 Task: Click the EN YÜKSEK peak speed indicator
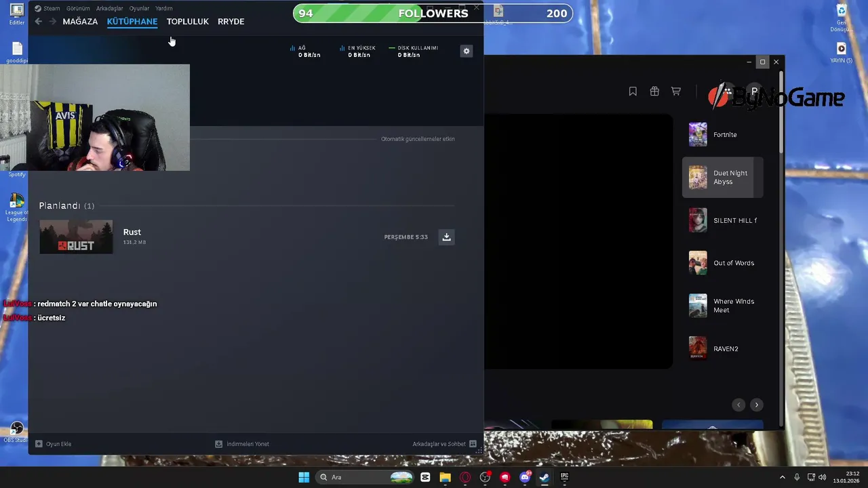[357, 52]
